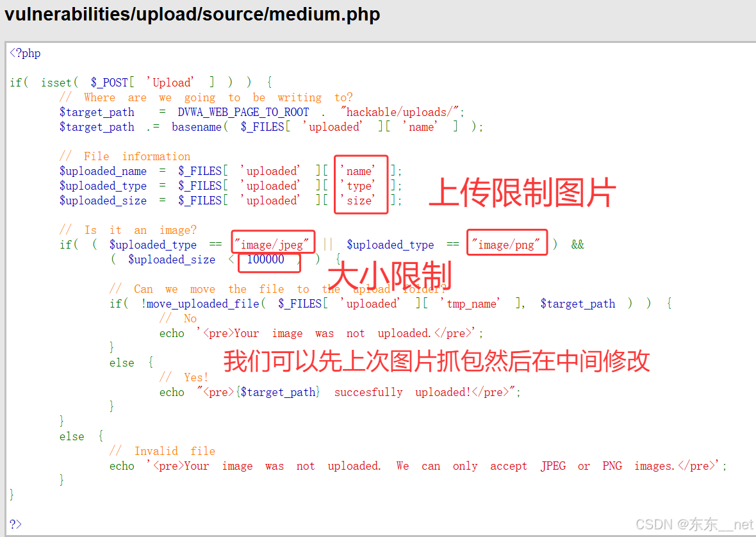
Task: Click the 'tmp_name' array key
Action: point(470,304)
